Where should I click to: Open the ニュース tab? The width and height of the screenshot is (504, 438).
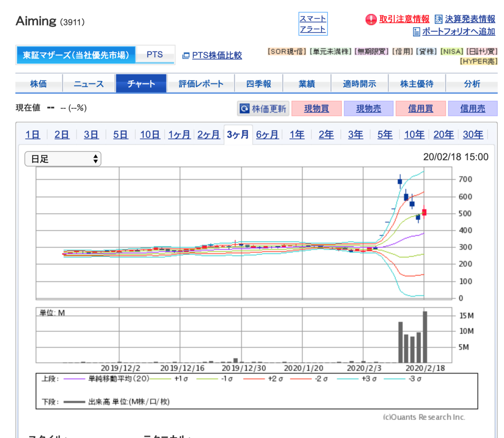point(89,84)
